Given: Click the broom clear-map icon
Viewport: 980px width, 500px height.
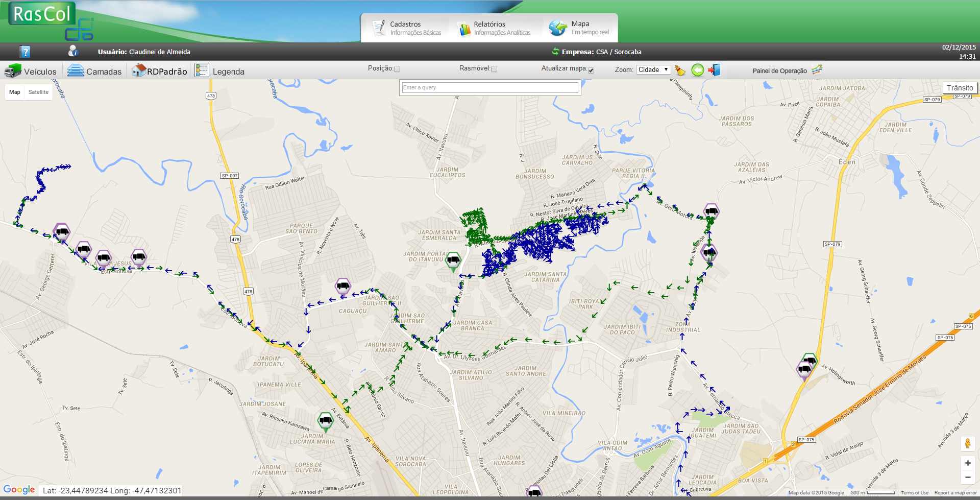Looking at the screenshot, I should 680,70.
